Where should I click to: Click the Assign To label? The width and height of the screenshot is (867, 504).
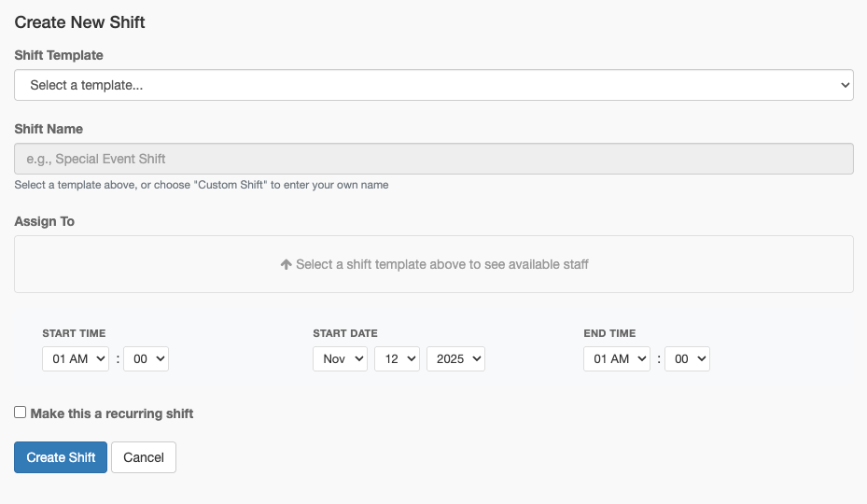[x=45, y=221]
